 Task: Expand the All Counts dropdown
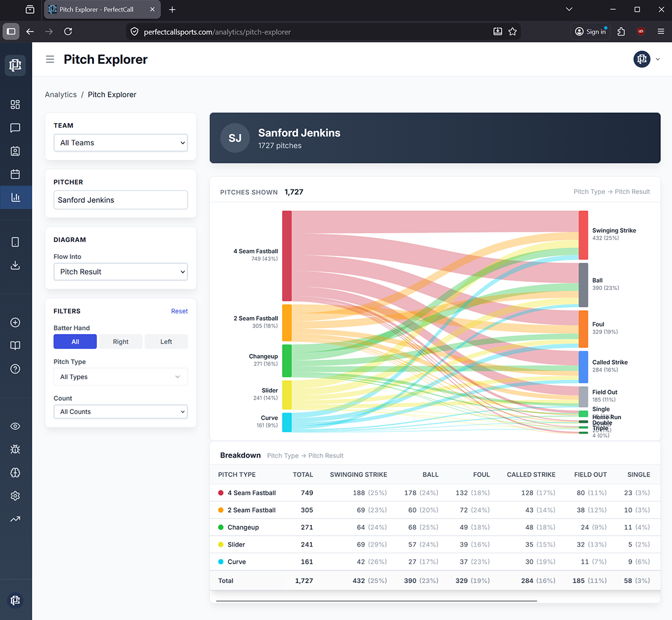pos(121,411)
